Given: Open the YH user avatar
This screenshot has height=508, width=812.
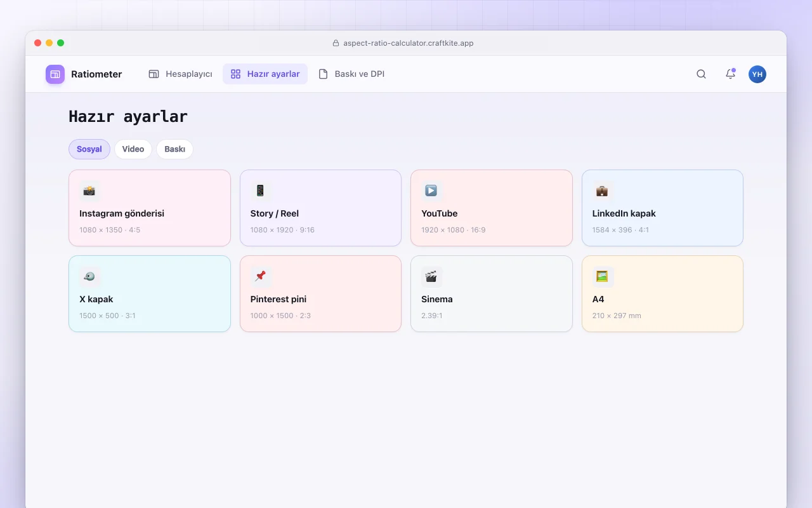Looking at the screenshot, I should pyautogui.click(x=757, y=74).
